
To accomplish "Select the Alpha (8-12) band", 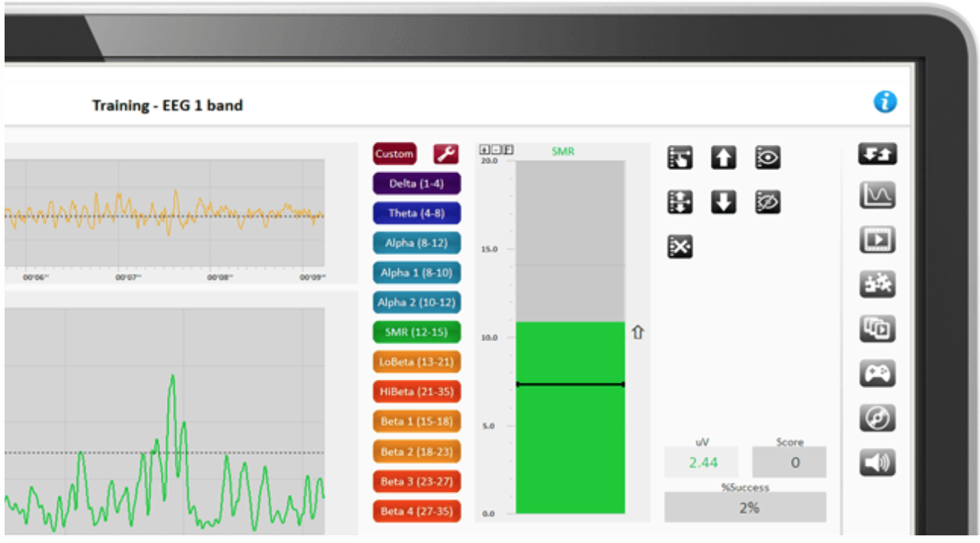I will click(417, 243).
